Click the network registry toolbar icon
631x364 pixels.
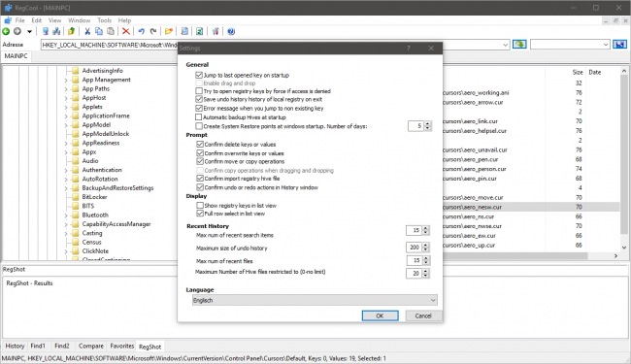[56, 31]
